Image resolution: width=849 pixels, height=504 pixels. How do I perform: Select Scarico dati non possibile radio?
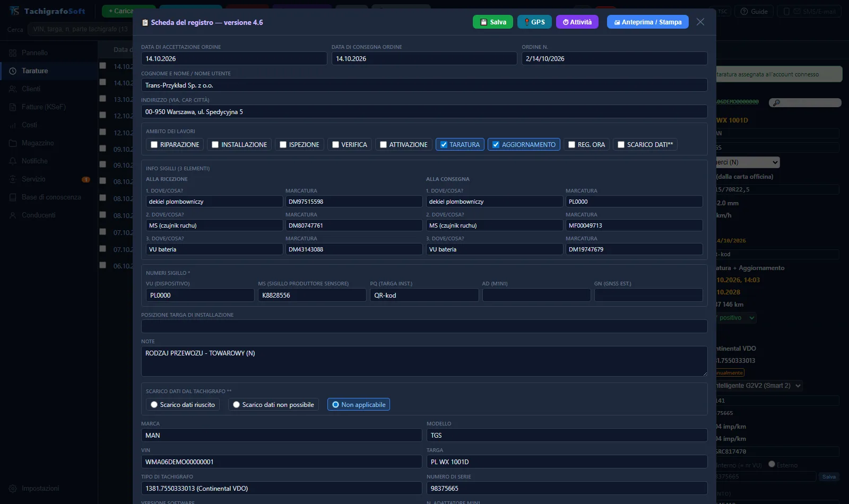click(237, 405)
